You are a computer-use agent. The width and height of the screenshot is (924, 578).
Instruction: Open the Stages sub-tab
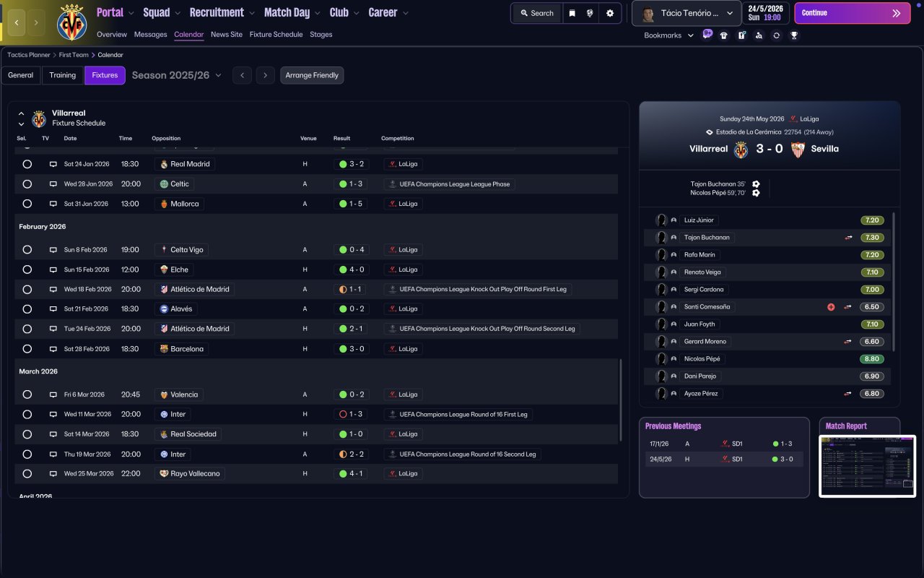click(x=321, y=35)
